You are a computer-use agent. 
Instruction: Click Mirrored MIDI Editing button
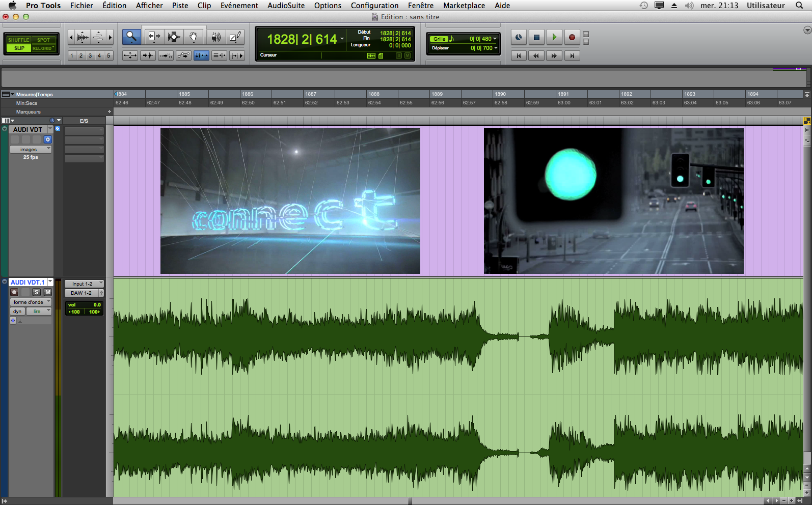pos(166,55)
